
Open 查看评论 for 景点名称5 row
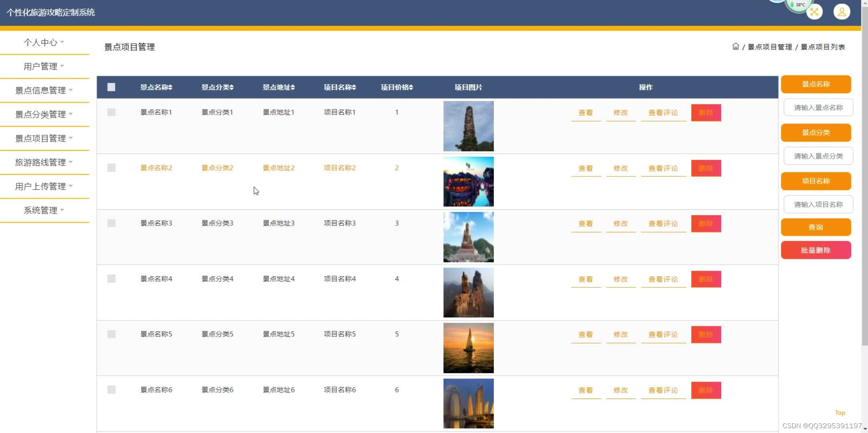coord(663,335)
